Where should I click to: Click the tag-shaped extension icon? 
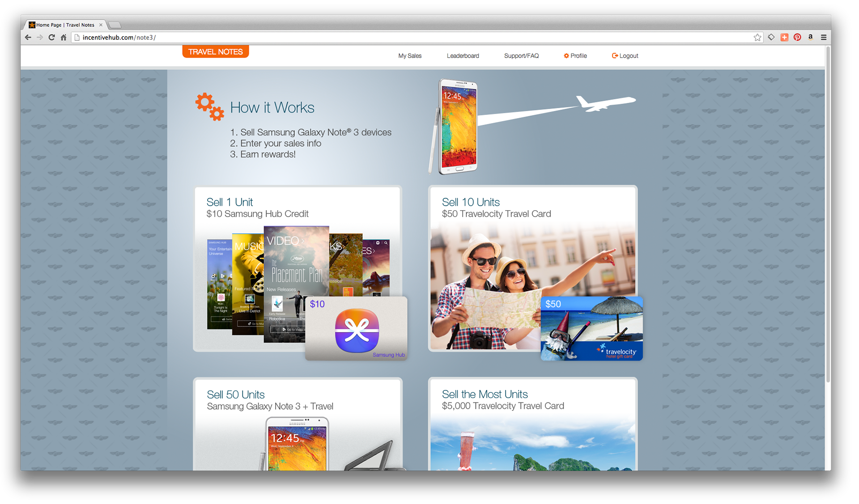[771, 38]
